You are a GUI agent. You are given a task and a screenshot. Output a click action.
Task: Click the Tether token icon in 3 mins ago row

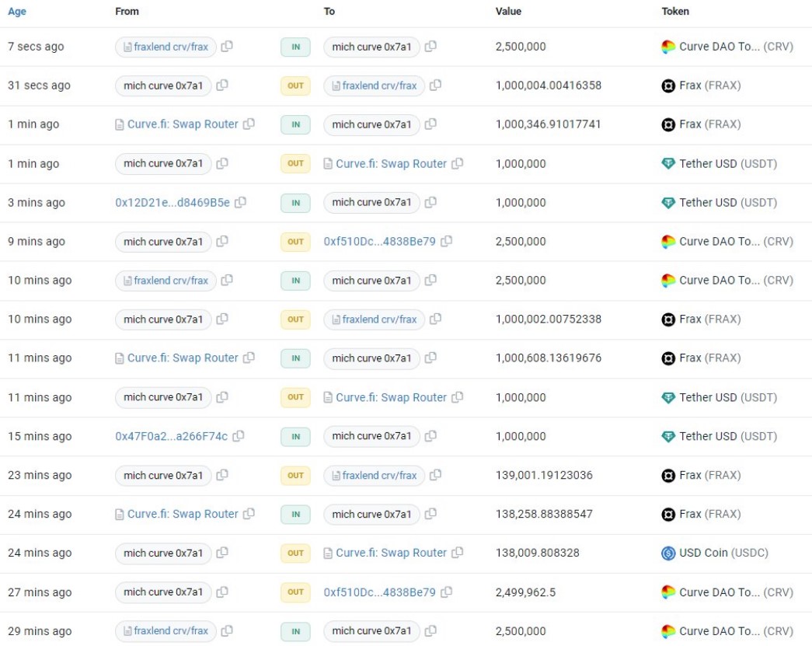pos(668,203)
